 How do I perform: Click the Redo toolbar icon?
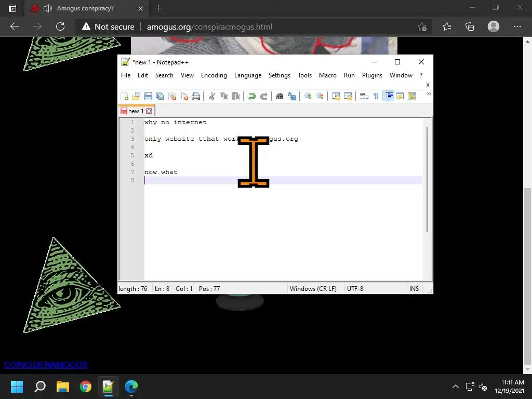[x=263, y=96]
